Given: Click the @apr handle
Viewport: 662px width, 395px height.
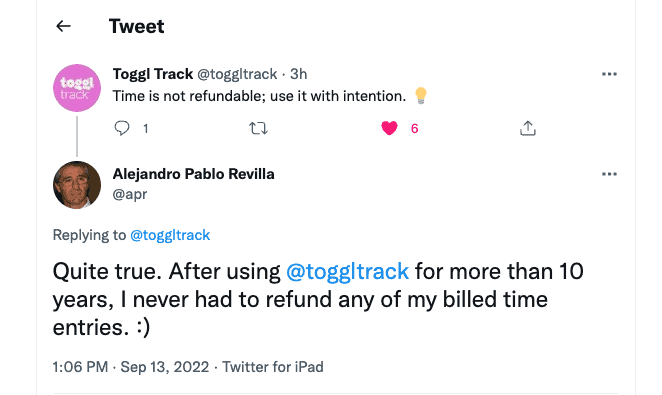Looking at the screenshot, I should (130, 194).
